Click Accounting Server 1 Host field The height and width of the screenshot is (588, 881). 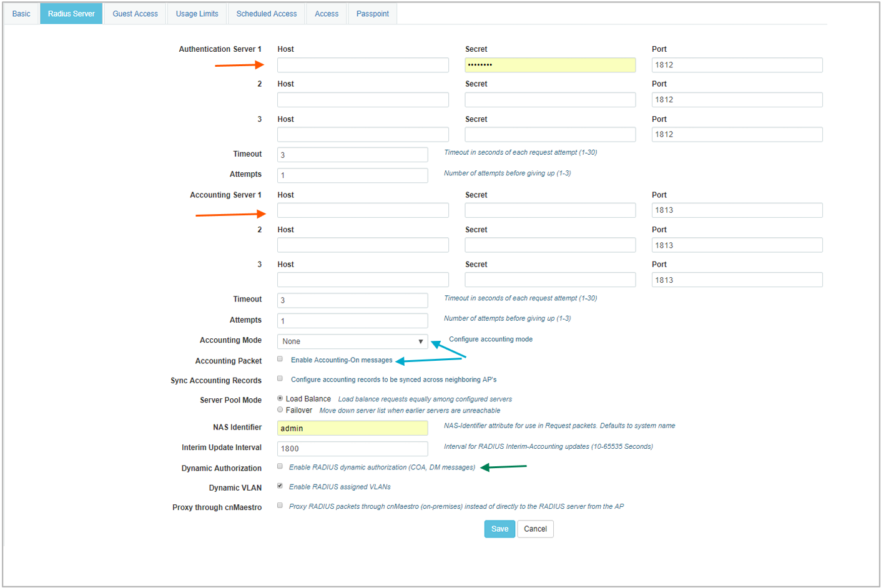pos(363,210)
